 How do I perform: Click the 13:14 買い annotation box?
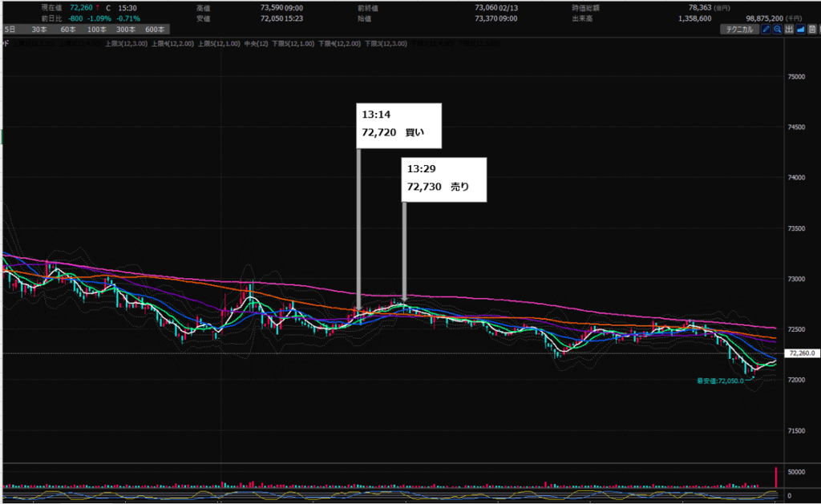coord(399,125)
